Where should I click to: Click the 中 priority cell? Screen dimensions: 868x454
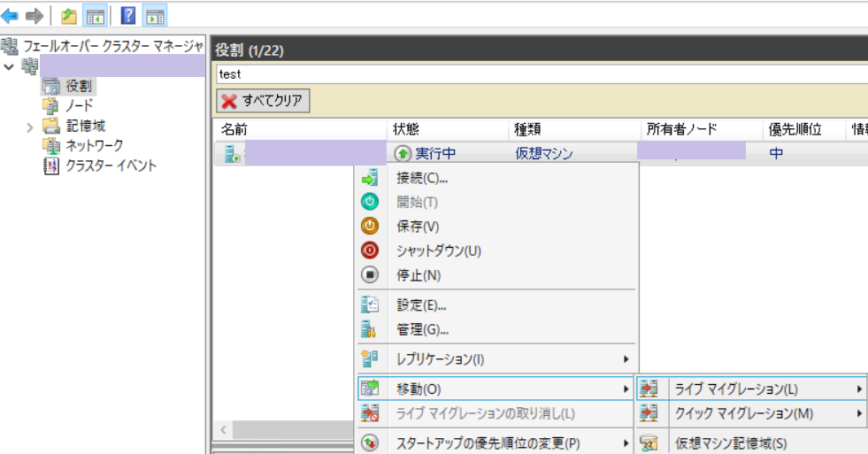click(776, 153)
